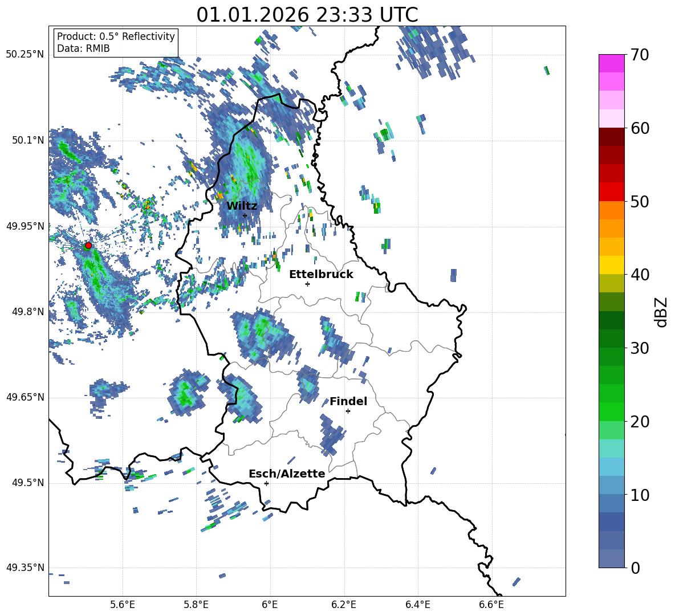
Task: Click the Esch/Alzette city label
Action: 287,474
